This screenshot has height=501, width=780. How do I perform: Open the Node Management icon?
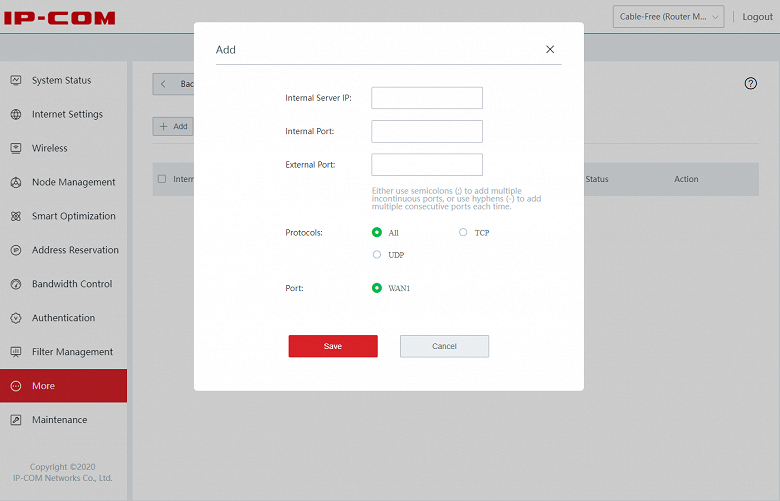(x=16, y=182)
